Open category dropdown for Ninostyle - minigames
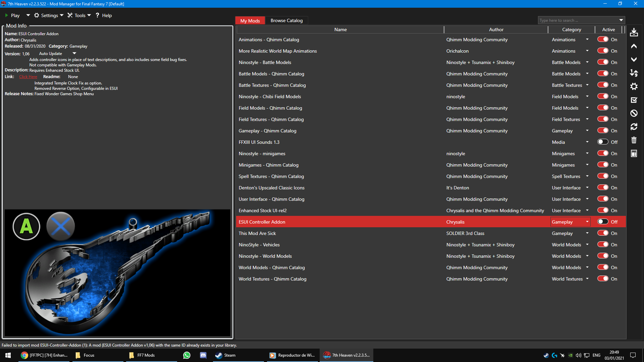Viewport: 644px width, 362px height. pyautogui.click(x=587, y=154)
